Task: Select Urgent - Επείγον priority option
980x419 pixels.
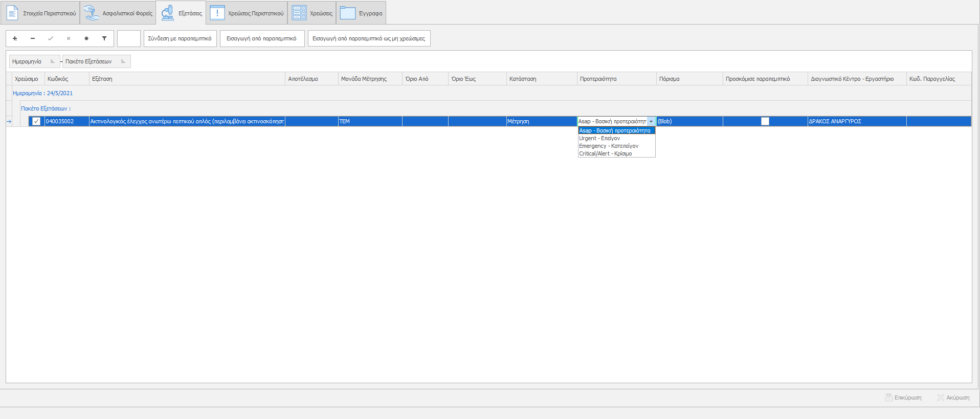Action: (x=599, y=138)
